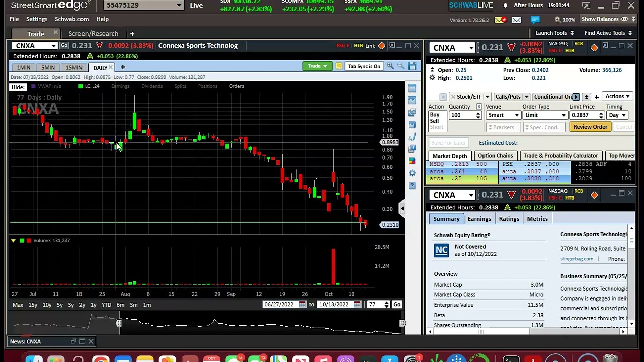Toggle the Earnings overlay on the chart
Image resolution: width=644 pixels, height=362 pixels.
pyautogui.click(x=120, y=86)
